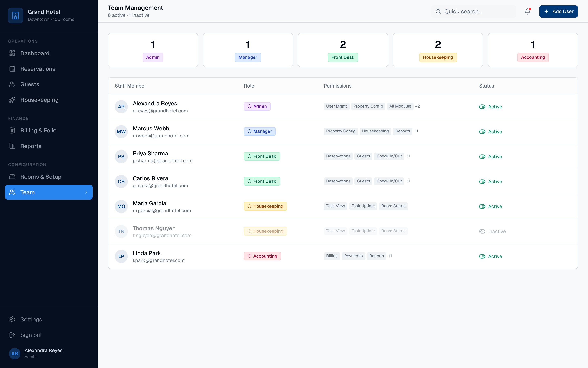Click the Manager role summary card
The image size is (588, 368).
[248, 50]
